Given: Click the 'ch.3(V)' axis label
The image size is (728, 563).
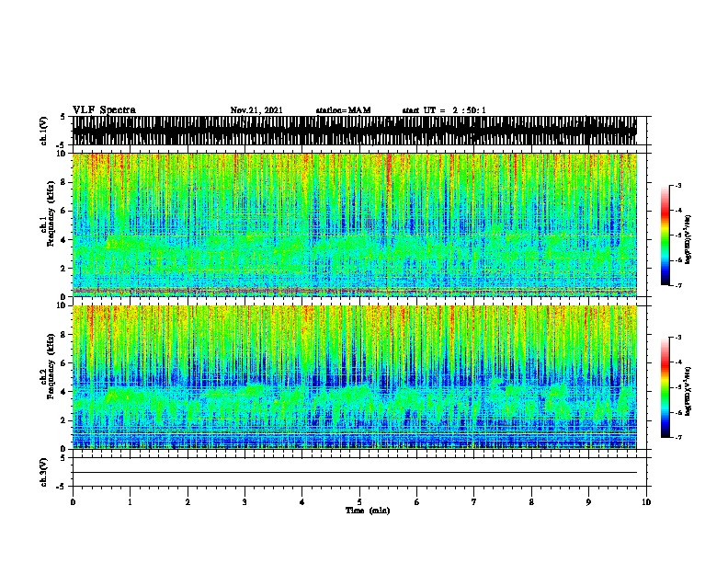Looking at the screenshot, I should click(x=44, y=472).
